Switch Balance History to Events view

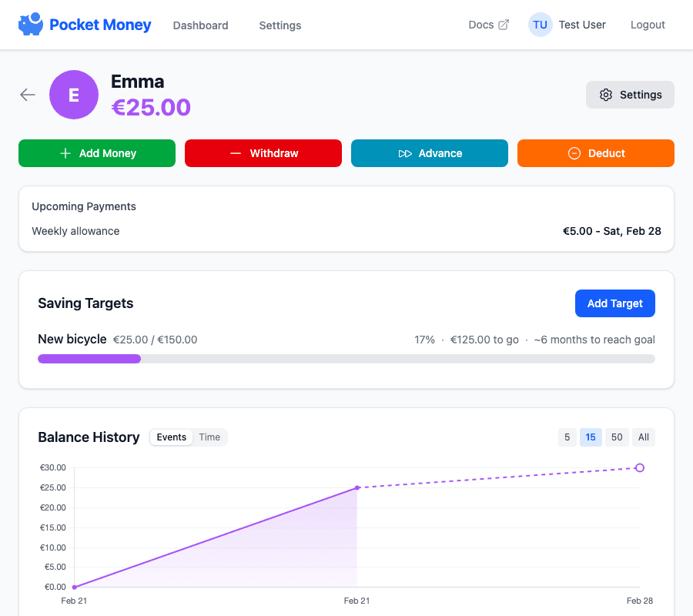[172, 437]
